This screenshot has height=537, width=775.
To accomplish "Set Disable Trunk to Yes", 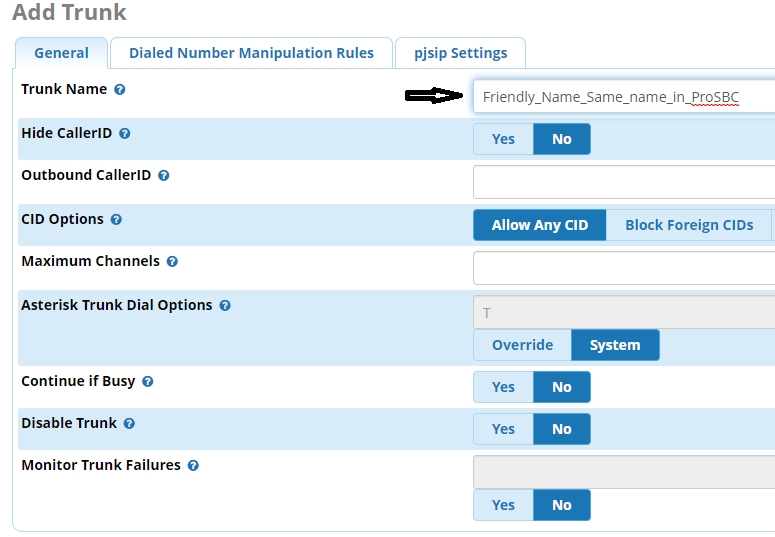I will pos(503,429).
